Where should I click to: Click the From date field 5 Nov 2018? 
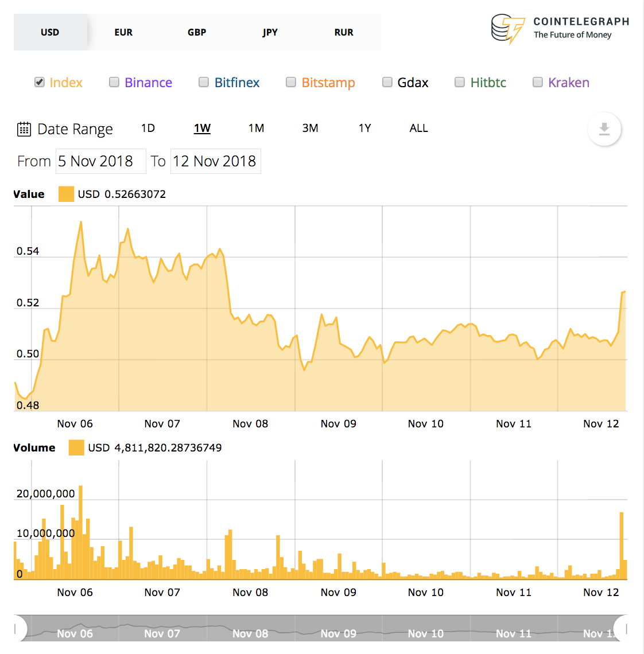(x=101, y=161)
